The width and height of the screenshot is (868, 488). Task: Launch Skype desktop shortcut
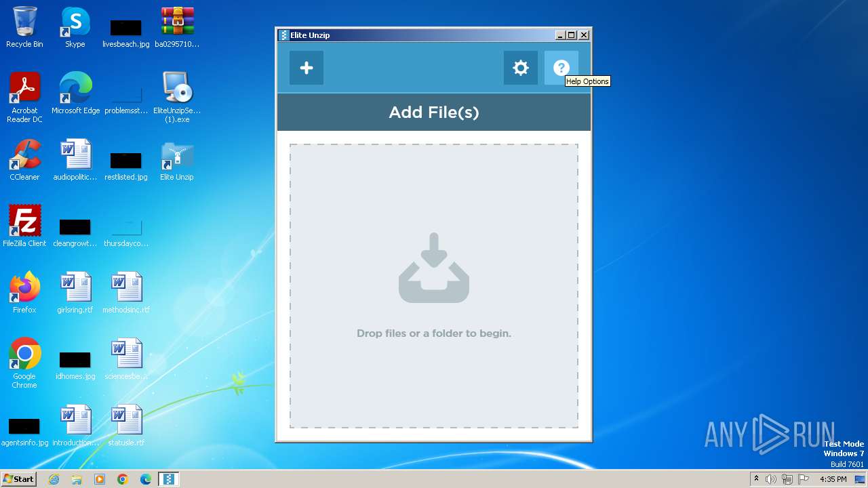(x=75, y=27)
